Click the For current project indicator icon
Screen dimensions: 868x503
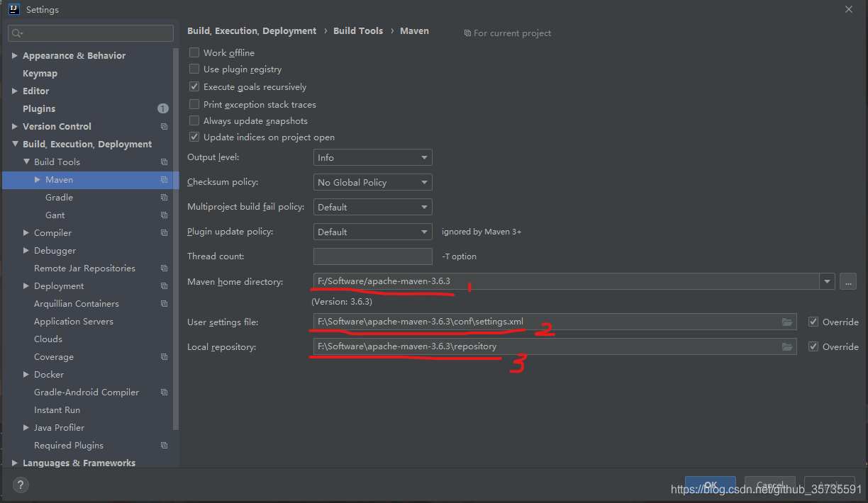click(x=467, y=33)
